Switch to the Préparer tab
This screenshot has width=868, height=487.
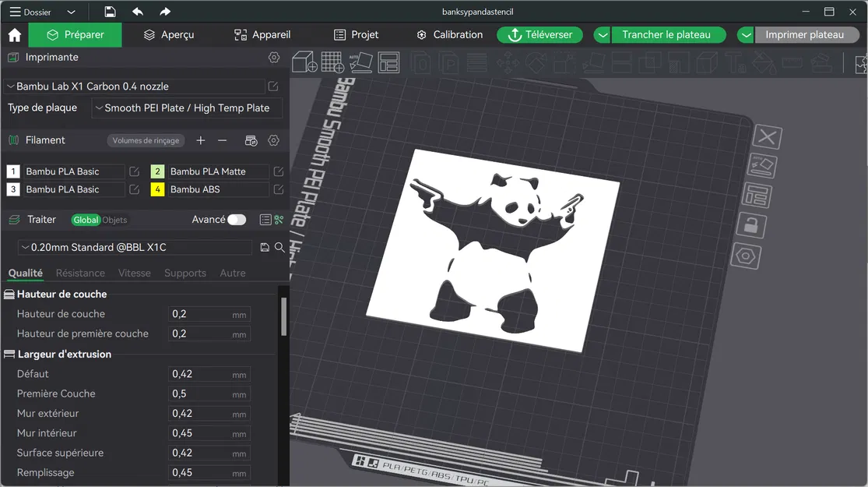click(x=76, y=35)
